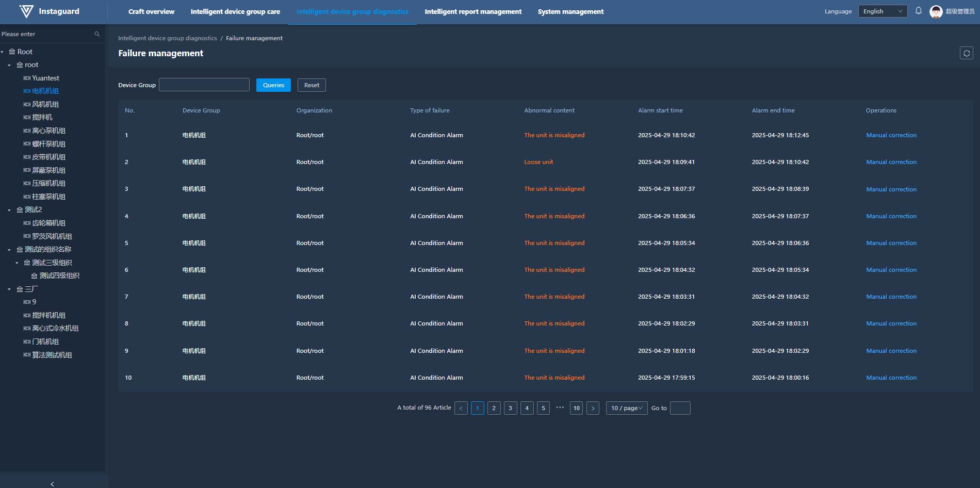The height and width of the screenshot is (488, 980).
Task: Open the Craft overview menu
Action: (x=151, y=11)
